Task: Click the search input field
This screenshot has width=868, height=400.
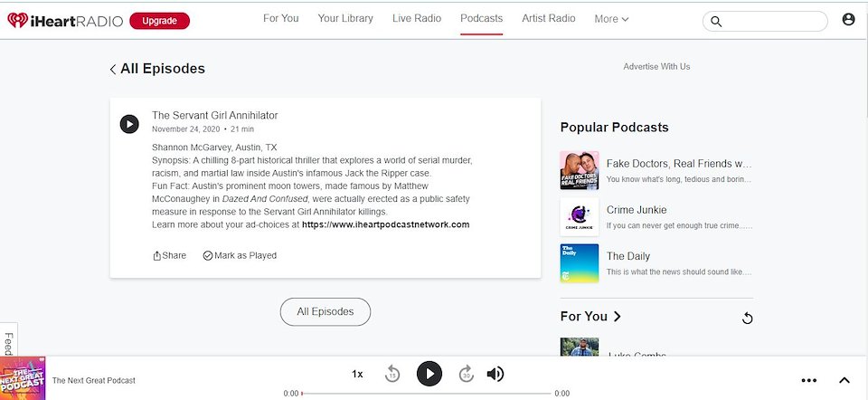Action: pyautogui.click(x=774, y=21)
